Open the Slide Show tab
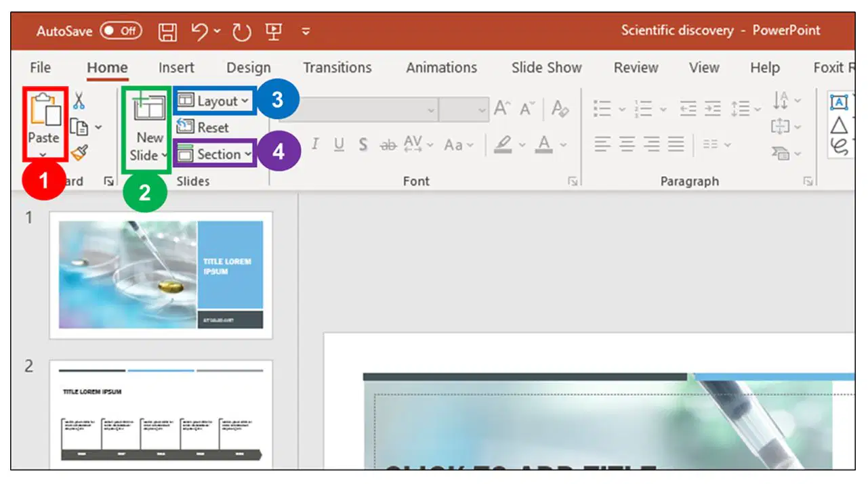Screen dimensions: 868x484 (x=547, y=68)
